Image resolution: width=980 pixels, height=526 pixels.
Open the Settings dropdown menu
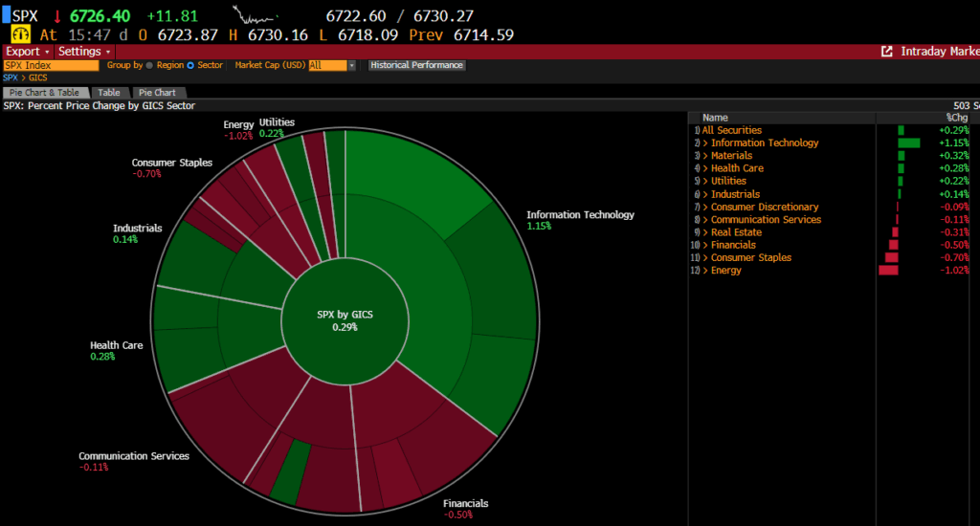pyautogui.click(x=83, y=52)
